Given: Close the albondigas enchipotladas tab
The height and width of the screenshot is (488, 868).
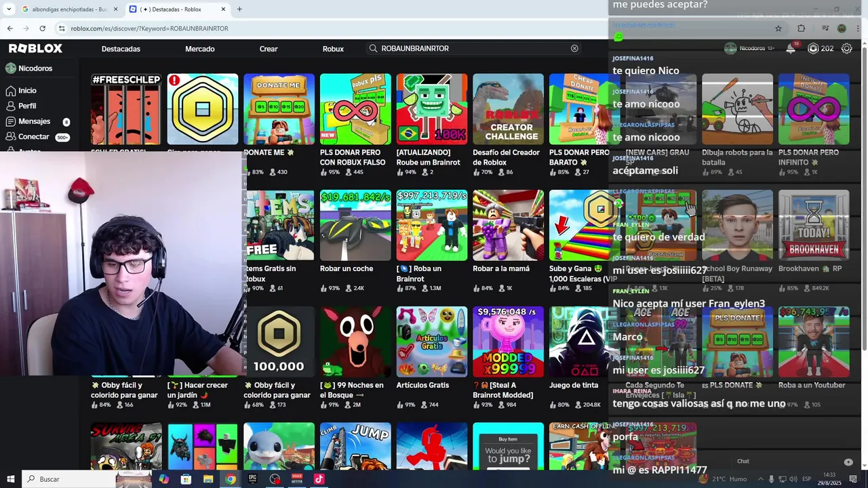Looking at the screenshot, I should 115,9.
